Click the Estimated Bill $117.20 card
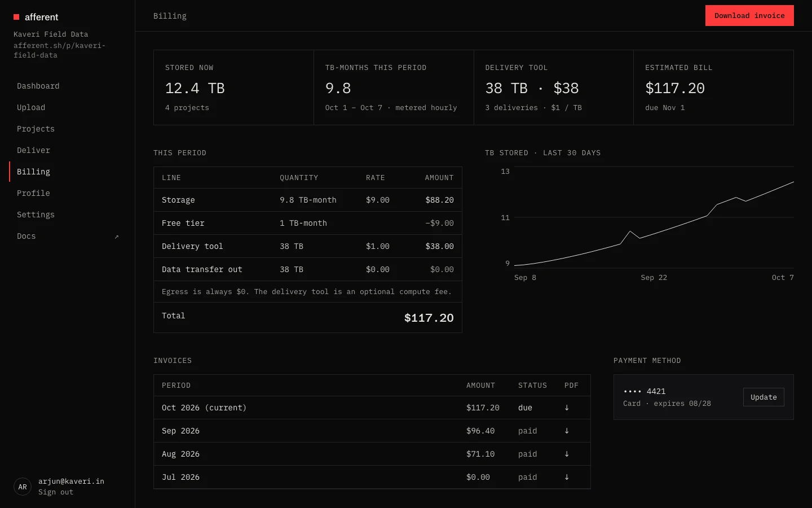Viewport: 812px width, 508px height. tap(713, 87)
